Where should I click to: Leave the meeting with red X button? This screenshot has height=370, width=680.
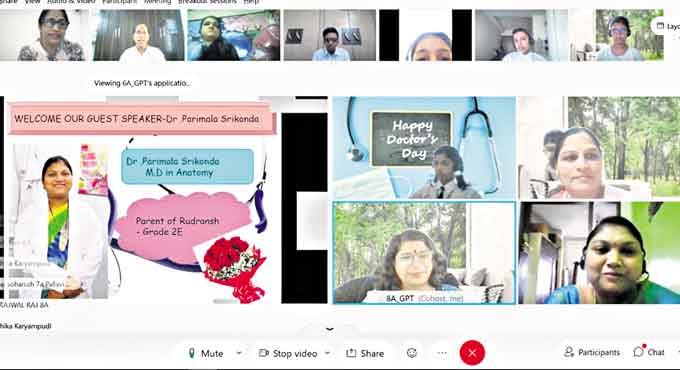(x=472, y=353)
